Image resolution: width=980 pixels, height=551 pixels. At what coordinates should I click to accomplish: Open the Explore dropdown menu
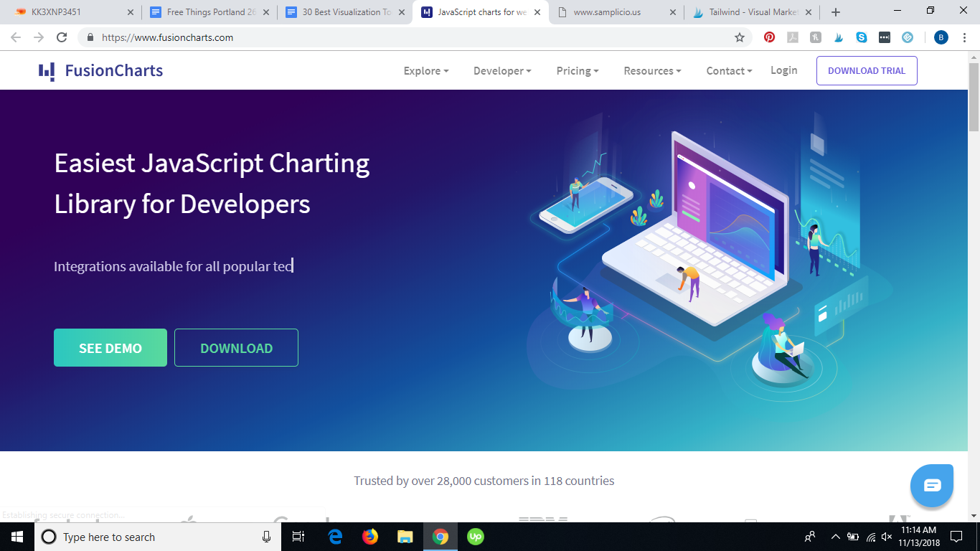click(x=426, y=71)
